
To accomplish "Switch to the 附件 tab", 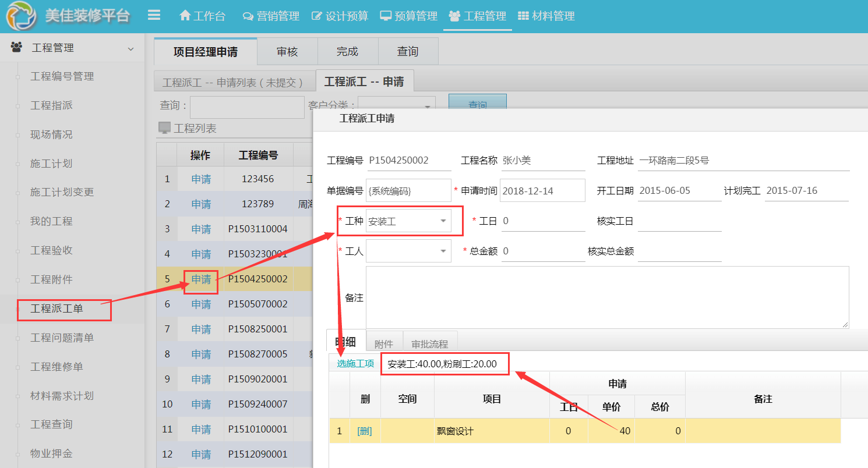I will (383, 344).
